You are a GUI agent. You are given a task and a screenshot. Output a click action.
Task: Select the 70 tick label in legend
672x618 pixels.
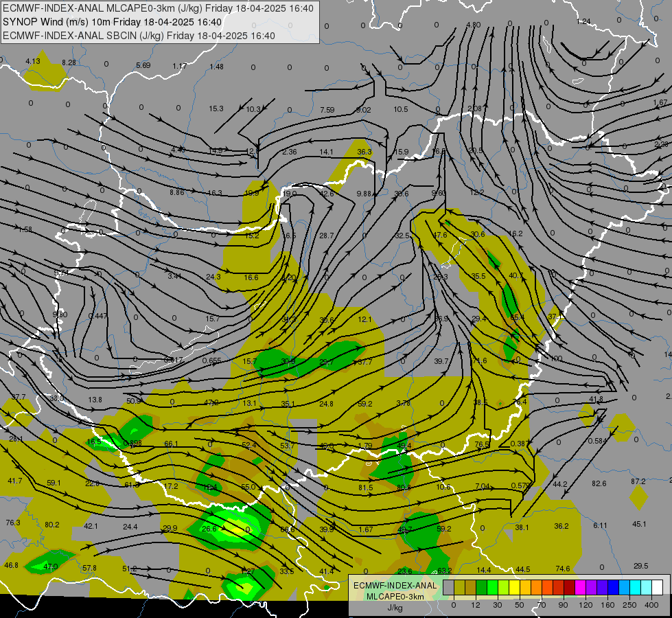pyautogui.click(x=542, y=605)
